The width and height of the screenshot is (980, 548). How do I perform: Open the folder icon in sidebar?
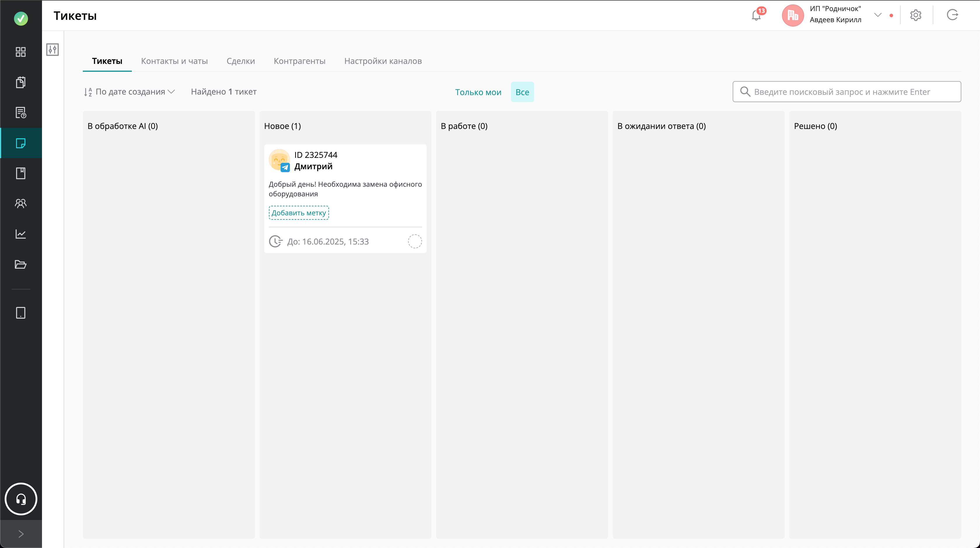(20, 264)
